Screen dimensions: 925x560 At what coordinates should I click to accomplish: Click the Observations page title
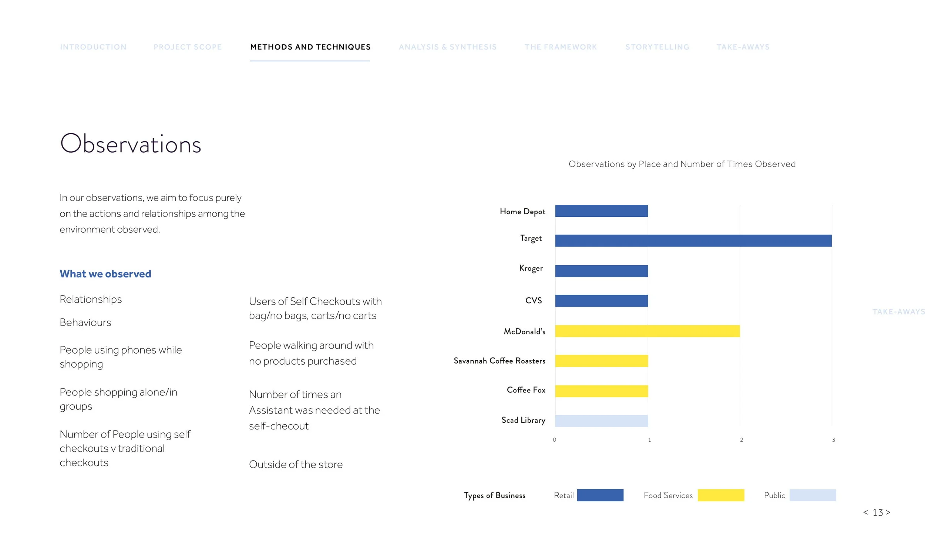(x=131, y=144)
